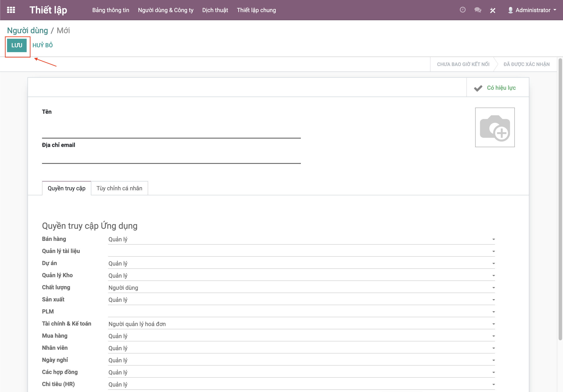Expand the Bán hàng access dropdown

[301, 239]
